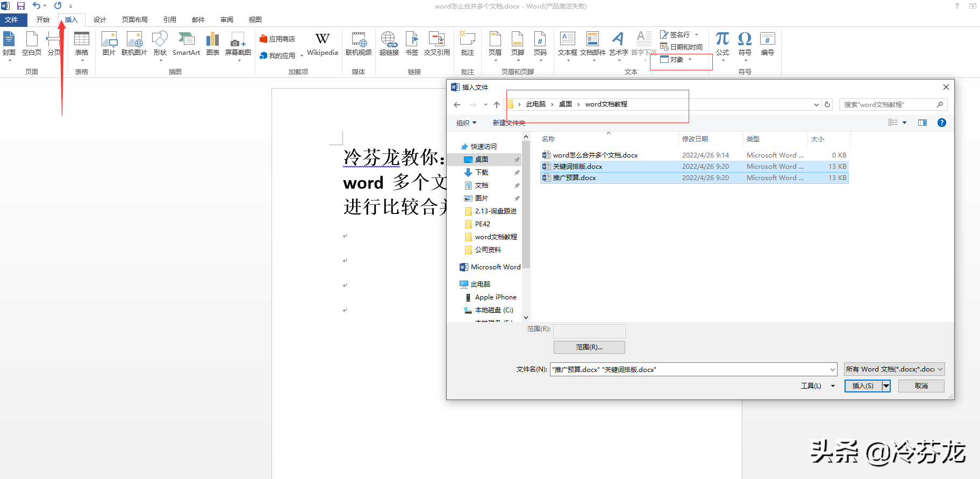Open dialog help question mark icon
The image size is (980, 479).
pyautogui.click(x=942, y=123)
